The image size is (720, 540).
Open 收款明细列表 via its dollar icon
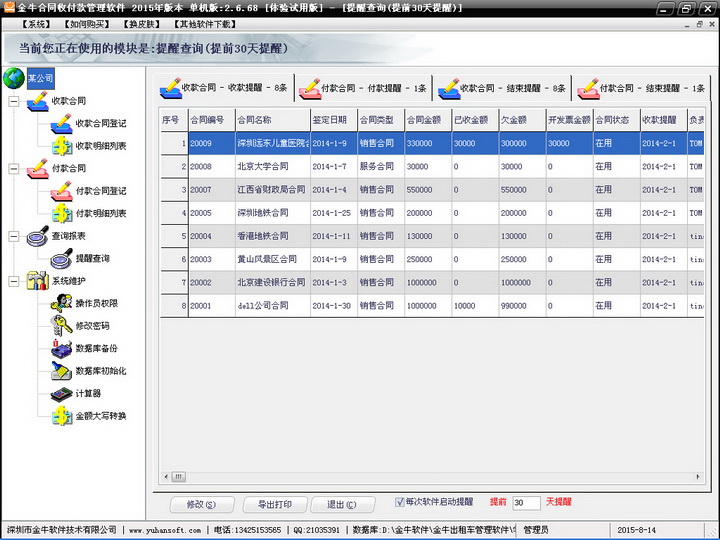(62, 146)
